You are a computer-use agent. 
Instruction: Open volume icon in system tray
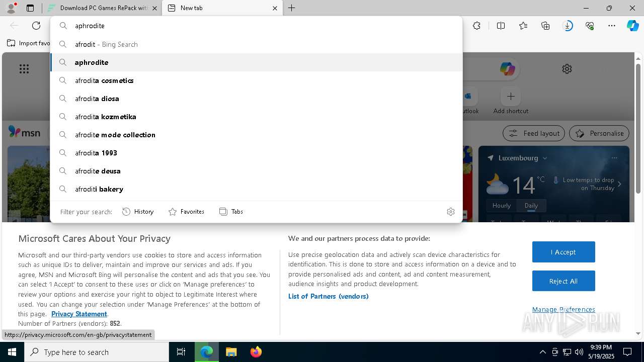click(x=579, y=352)
